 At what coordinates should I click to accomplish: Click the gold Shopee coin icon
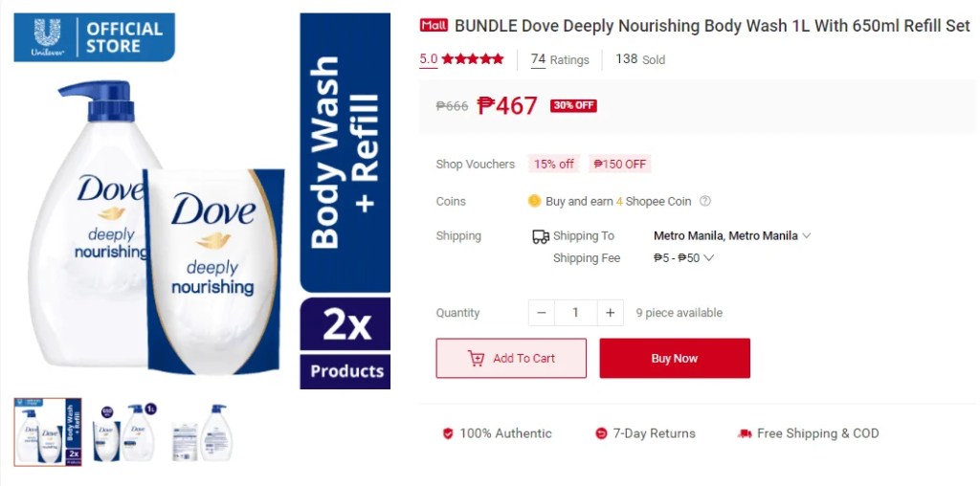(534, 201)
